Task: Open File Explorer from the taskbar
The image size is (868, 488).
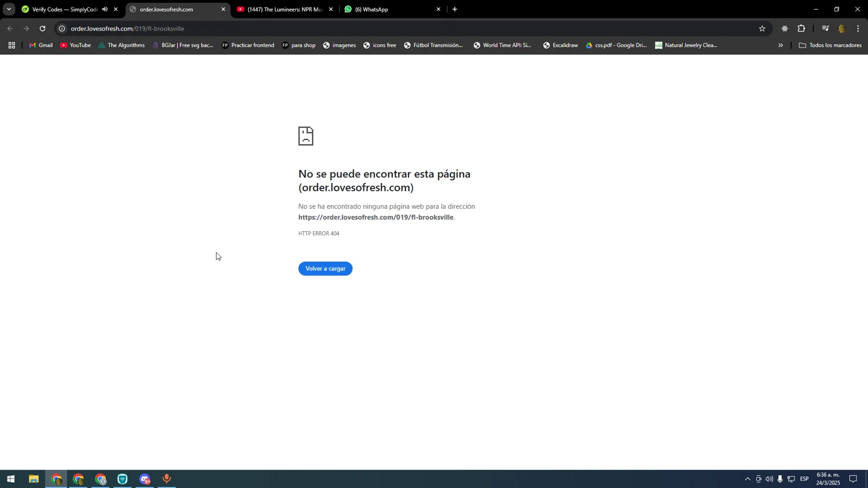Action: coord(34,479)
